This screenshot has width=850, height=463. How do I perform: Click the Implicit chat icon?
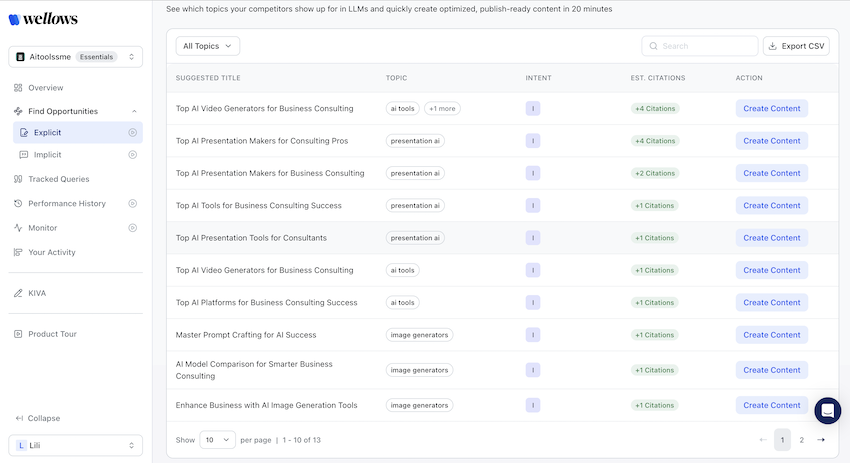click(x=24, y=155)
